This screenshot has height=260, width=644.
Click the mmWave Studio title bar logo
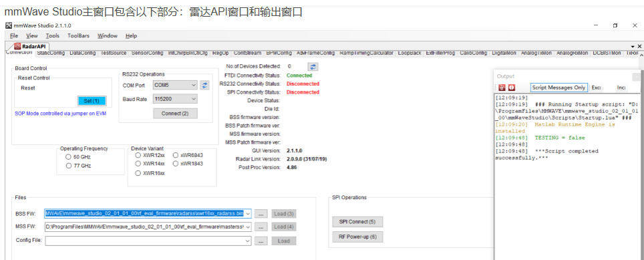[9, 25]
